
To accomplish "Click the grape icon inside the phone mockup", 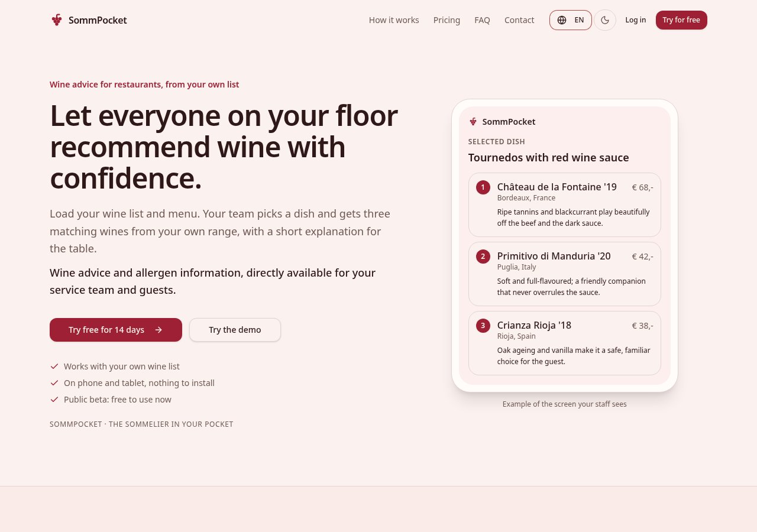I will tap(473, 122).
